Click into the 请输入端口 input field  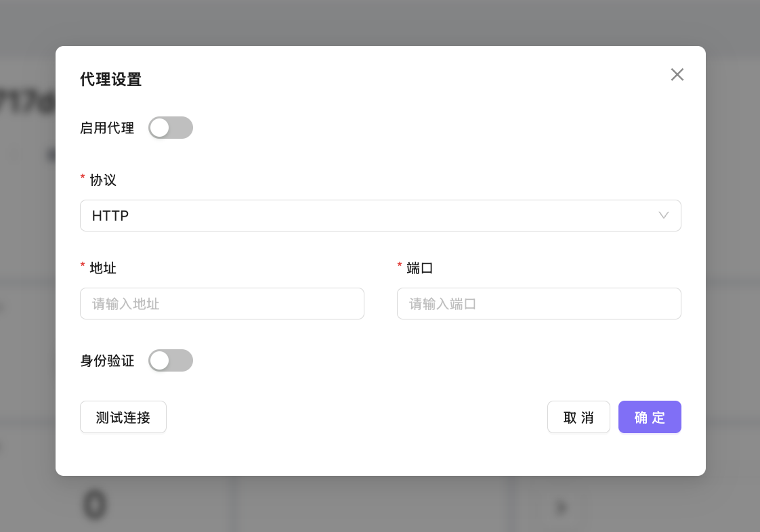tap(539, 304)
